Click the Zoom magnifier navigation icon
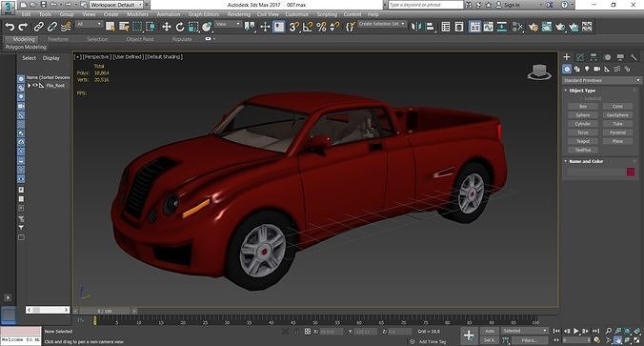Image resolution: width=644 pixels, height=346 pixels. coord(608,331)
